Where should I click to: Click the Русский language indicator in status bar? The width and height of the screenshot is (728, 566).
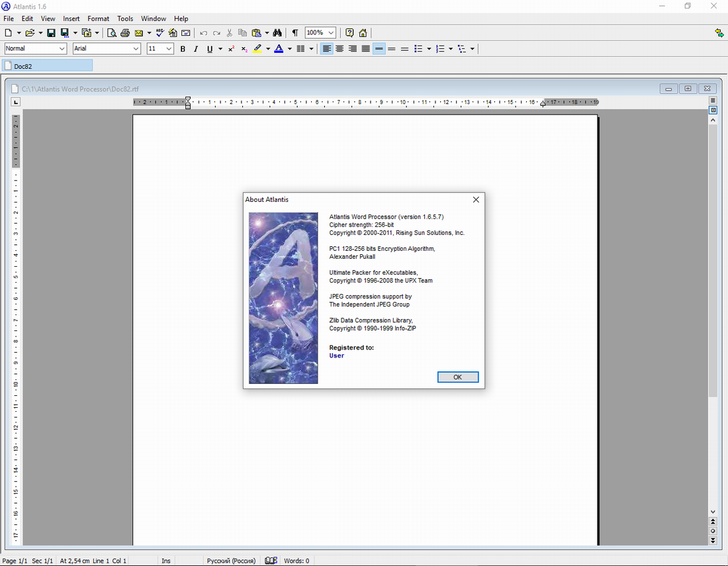click(x=231, y=561)
